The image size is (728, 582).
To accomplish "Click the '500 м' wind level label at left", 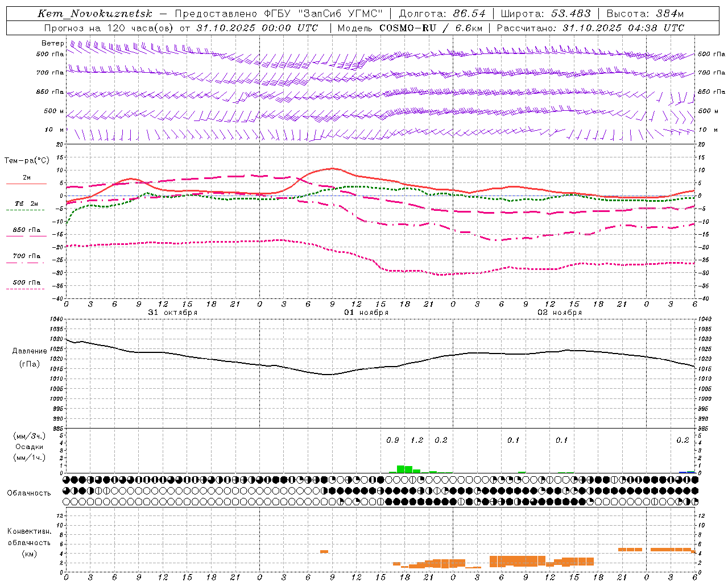I will point(54,111).
